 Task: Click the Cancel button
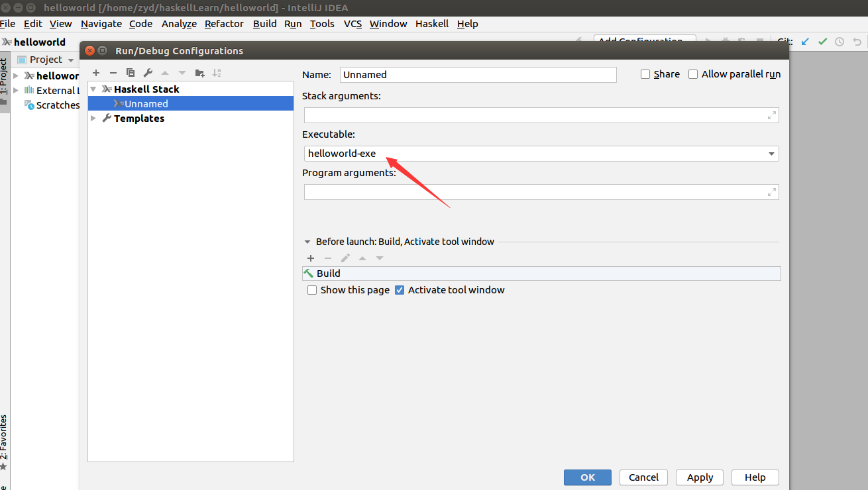pyautogui.click(x=643, y=477)
